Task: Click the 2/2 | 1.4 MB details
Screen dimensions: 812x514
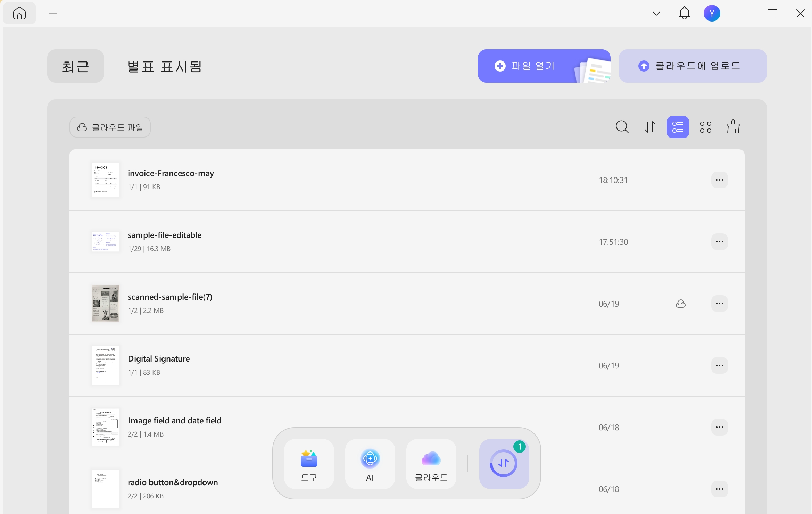Action: [x=146, y=434]
